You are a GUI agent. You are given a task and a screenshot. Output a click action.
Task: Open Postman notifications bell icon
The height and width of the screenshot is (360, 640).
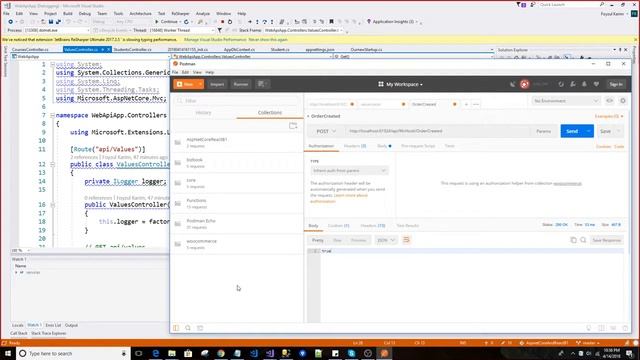pos(584,84)
